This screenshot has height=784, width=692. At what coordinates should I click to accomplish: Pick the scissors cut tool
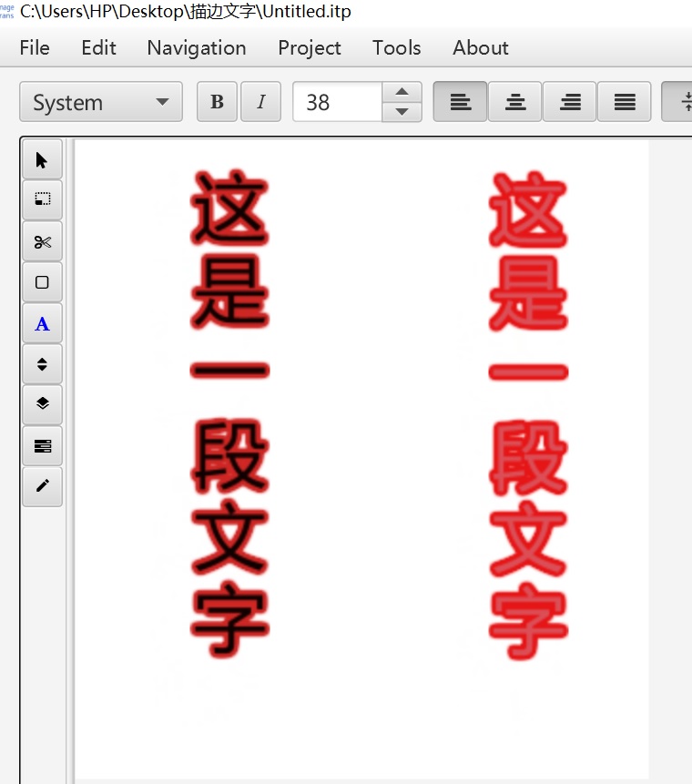click(x=42, y=241)
